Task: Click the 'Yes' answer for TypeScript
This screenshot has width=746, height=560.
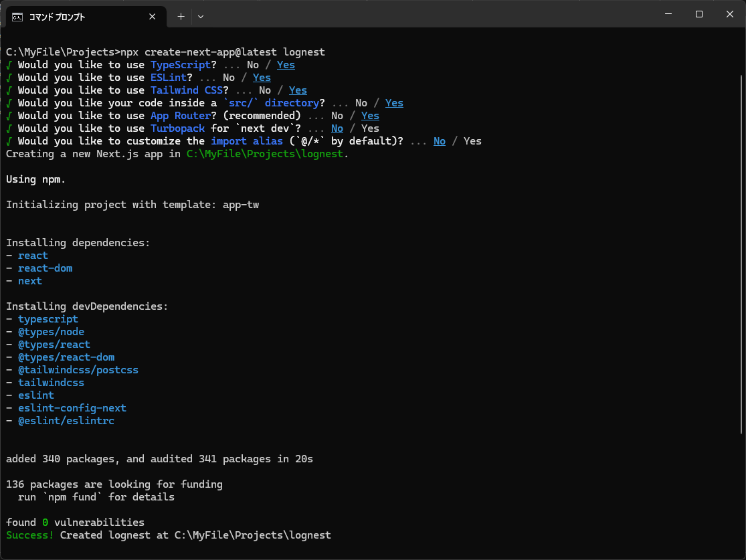Action: click(x=286, y=65)
